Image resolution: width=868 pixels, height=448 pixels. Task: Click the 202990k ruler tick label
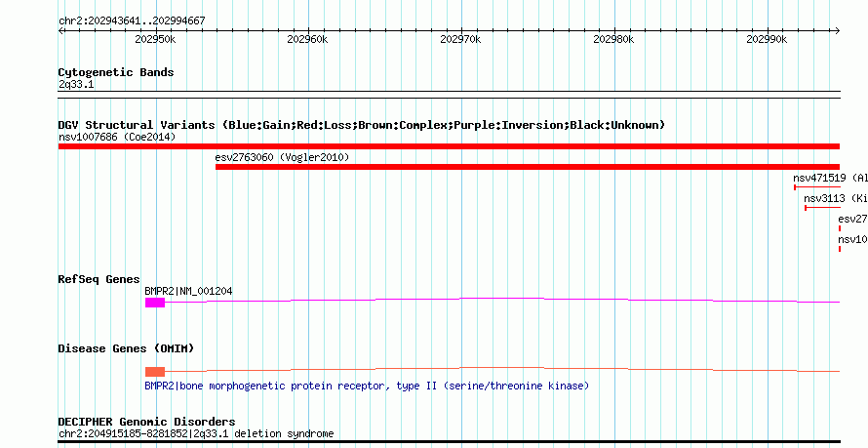click(x=767, y=39)
